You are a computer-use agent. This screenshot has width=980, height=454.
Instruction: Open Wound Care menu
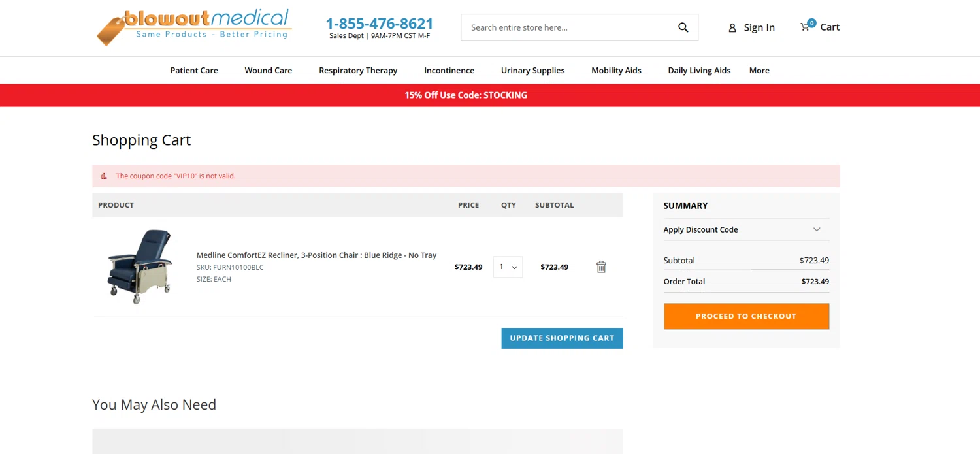coord(268,71)
